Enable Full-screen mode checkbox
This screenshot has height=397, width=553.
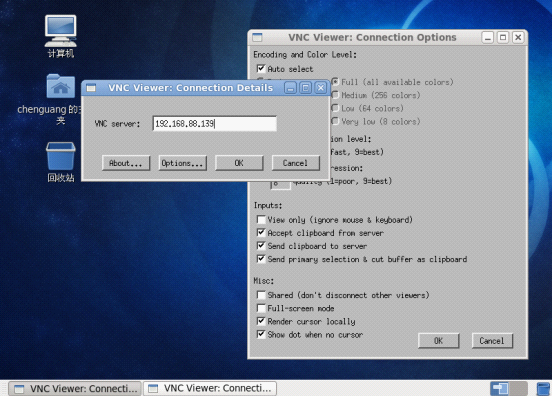coord(261,308)
